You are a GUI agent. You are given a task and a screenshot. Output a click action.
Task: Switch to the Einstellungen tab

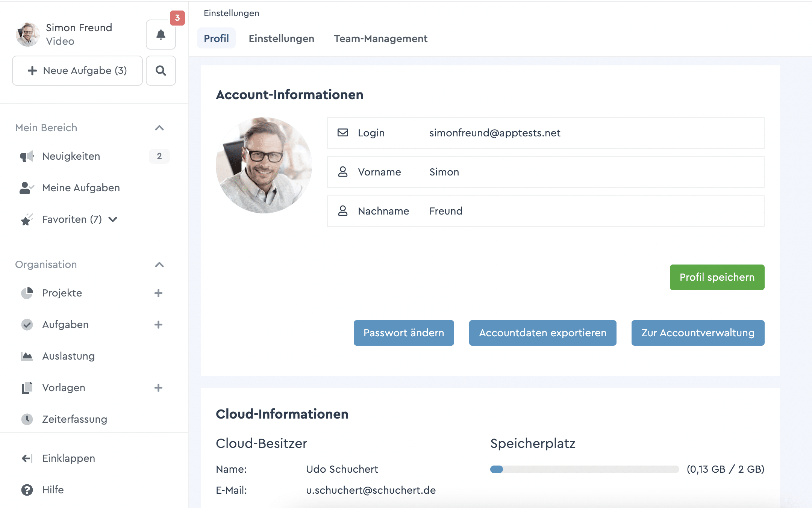click(x=281, y=38)
